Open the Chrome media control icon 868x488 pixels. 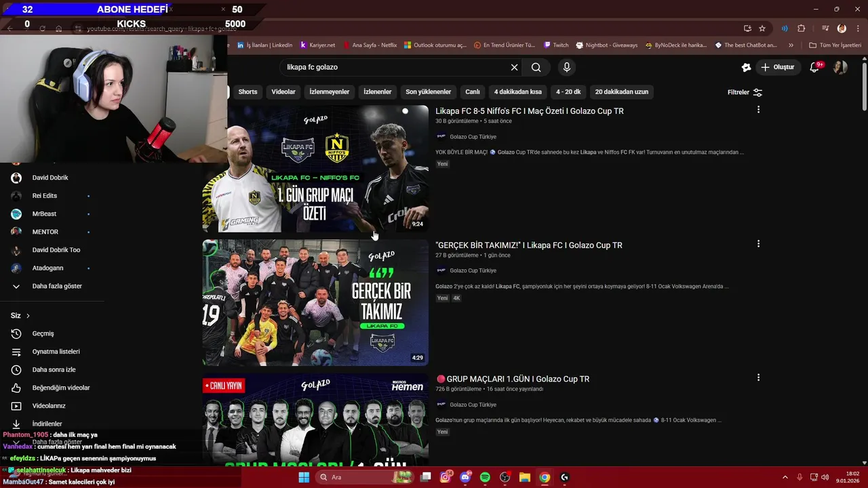point(825,28)
